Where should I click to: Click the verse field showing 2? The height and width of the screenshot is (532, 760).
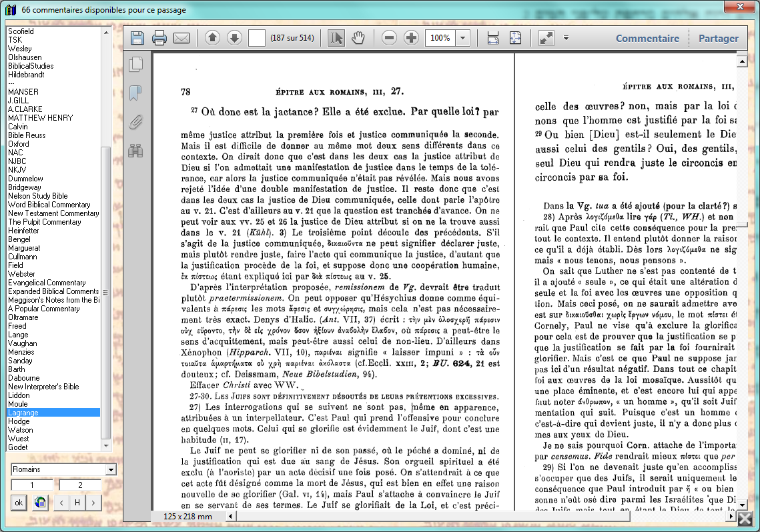click(80, 485)
